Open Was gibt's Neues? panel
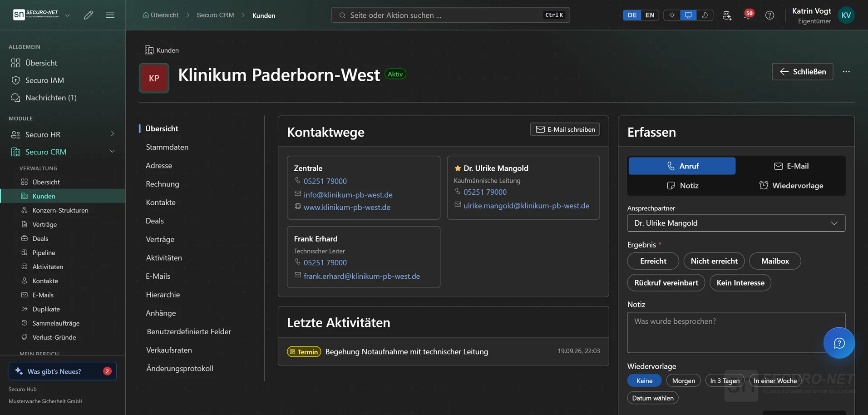 coord(63,371)
